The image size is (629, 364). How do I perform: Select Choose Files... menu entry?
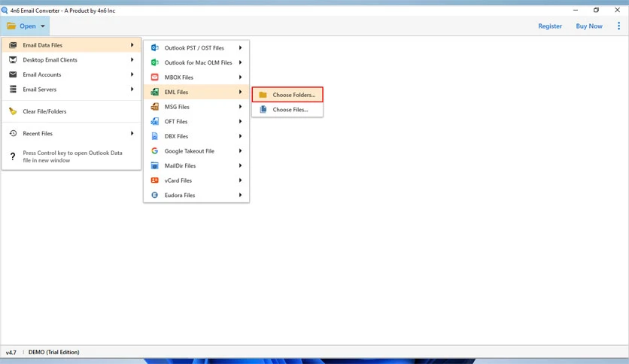[287, 110]
